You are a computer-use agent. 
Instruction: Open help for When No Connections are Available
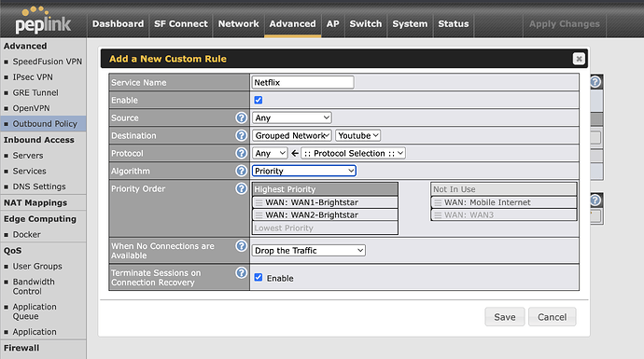pos(241,246)
